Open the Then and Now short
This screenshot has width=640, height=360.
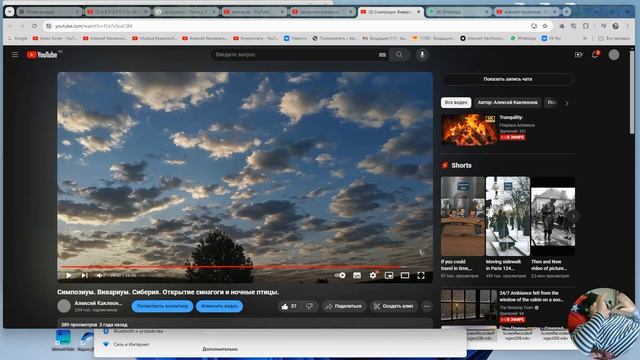553,216
